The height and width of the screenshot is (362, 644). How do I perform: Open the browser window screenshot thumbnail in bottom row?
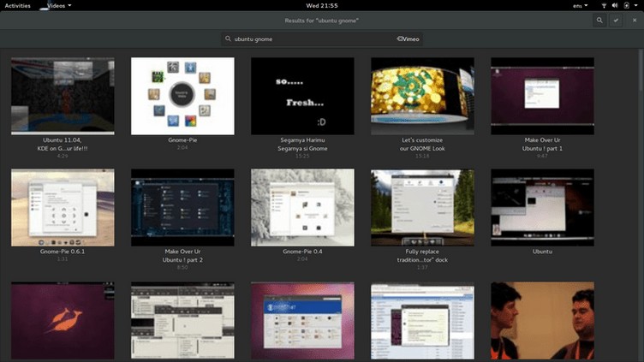click(422, 321)
